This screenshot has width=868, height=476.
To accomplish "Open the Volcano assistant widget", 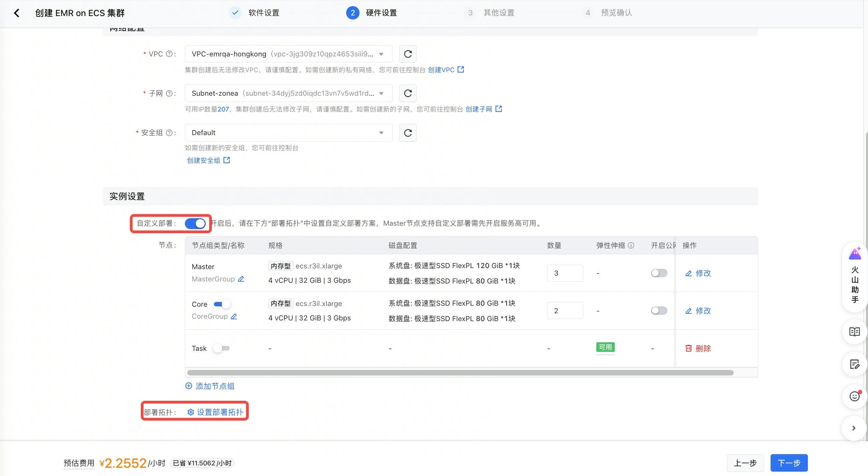I will (855, 276).
